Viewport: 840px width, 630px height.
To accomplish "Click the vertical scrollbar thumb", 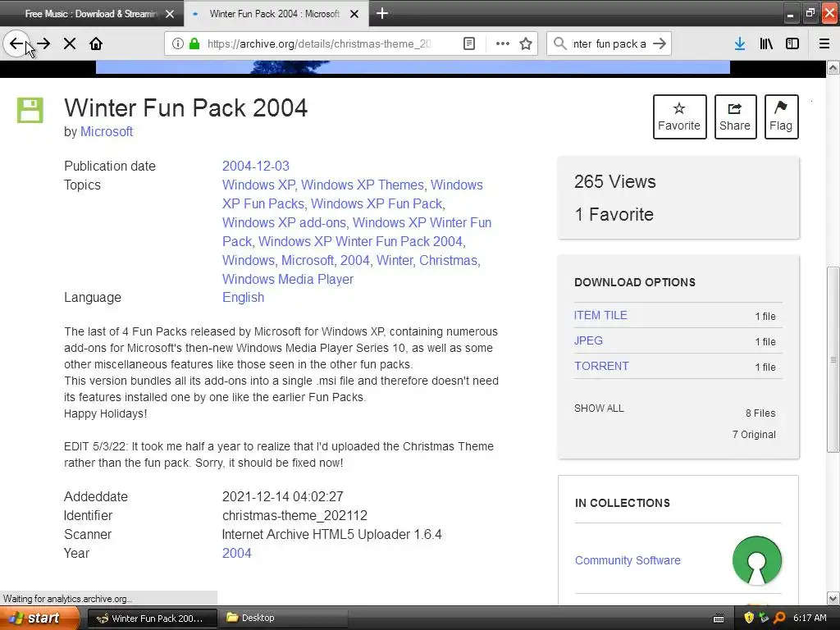I will [833, 359].
